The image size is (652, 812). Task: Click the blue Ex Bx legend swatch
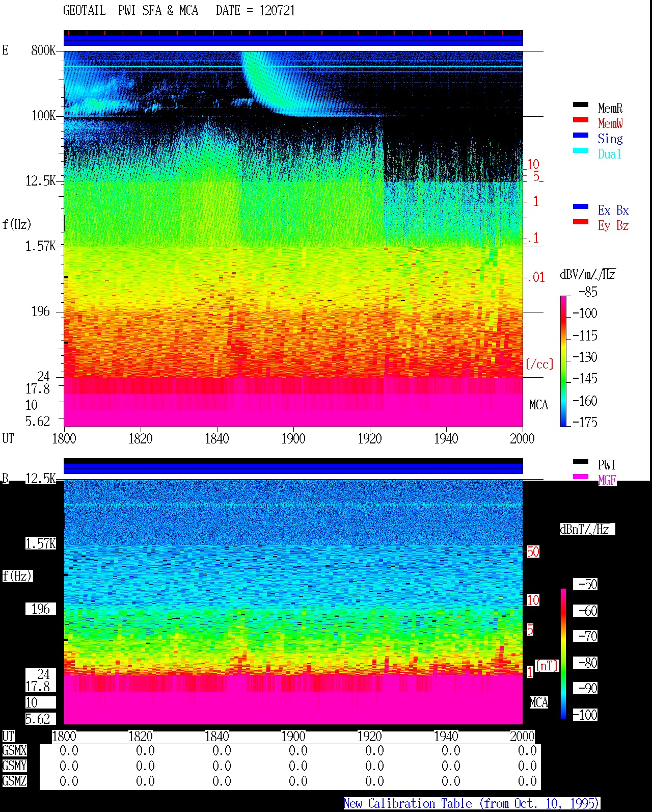point(581,207)
